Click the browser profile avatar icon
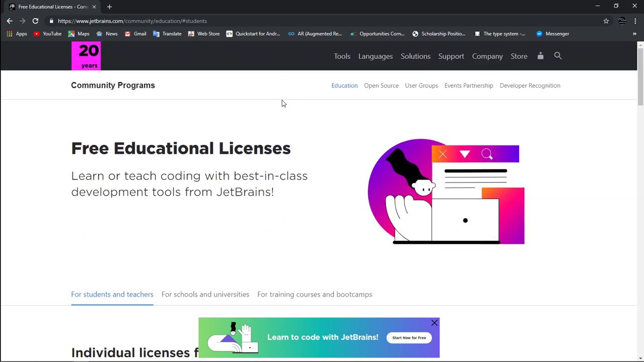This screenshot has width=644, height=362. coord(622,21)
